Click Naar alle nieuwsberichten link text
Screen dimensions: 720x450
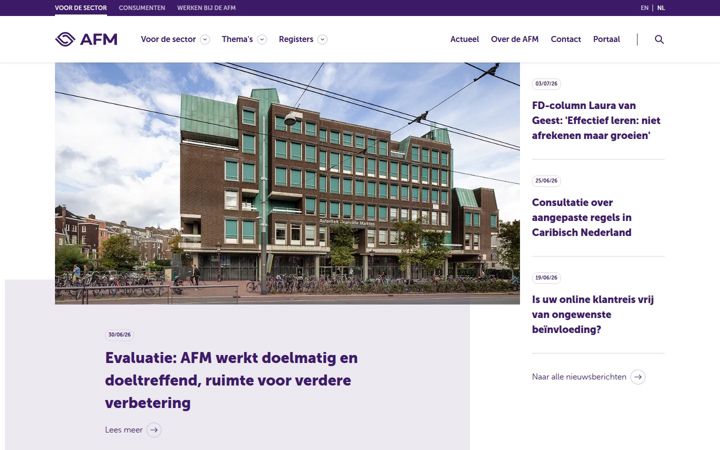pos(579,377)
